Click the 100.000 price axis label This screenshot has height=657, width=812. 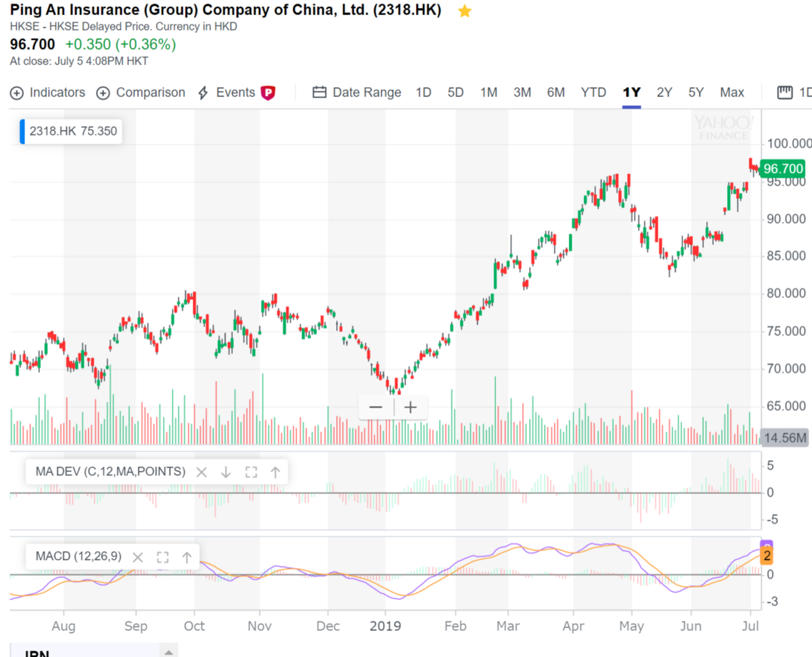[790, 144]
